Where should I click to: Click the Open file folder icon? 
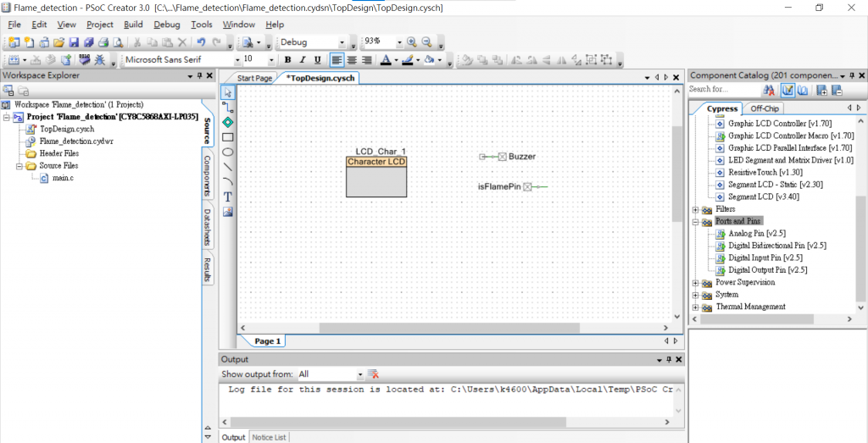58,42
